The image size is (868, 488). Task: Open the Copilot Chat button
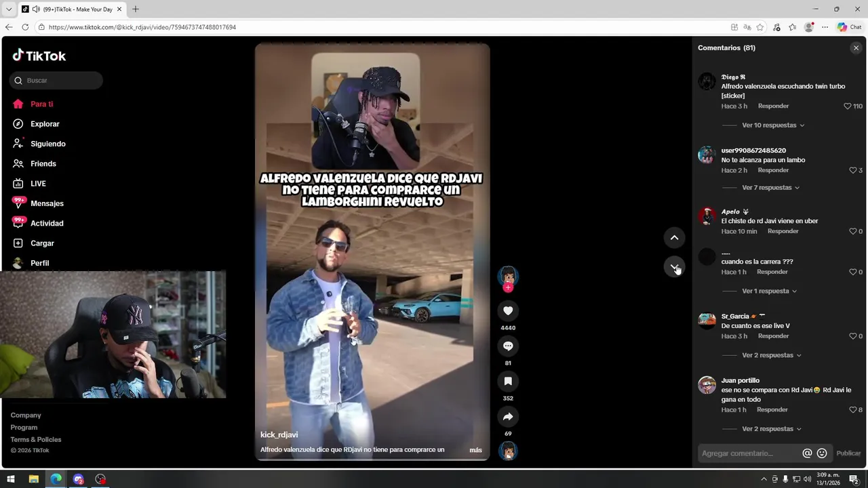coord(849,27)
